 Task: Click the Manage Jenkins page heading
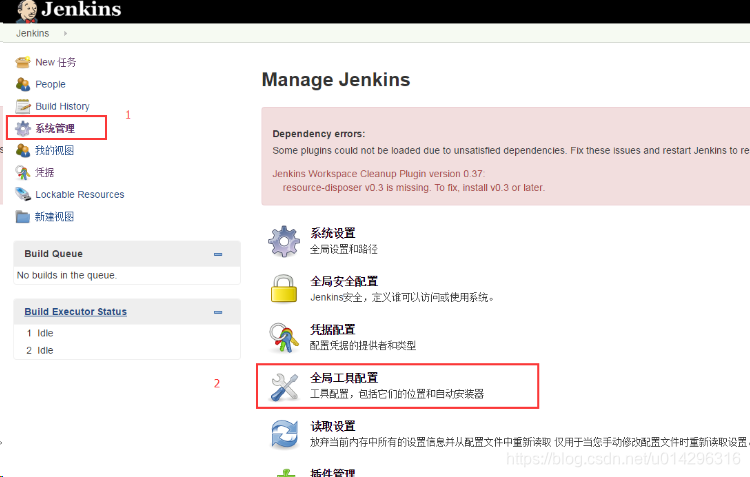click(x=336, y=79)
